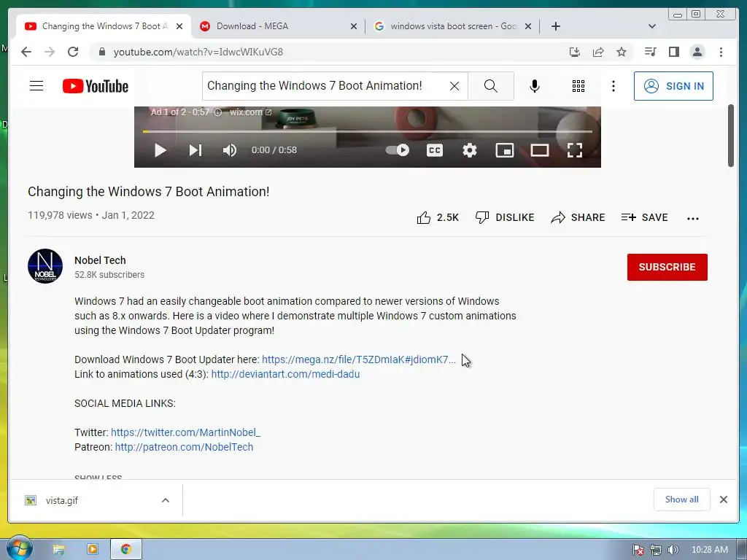This screenshot has height=560, width=747.
Task: Open YouTube settings three-dot menu
Action: (614, 86)
